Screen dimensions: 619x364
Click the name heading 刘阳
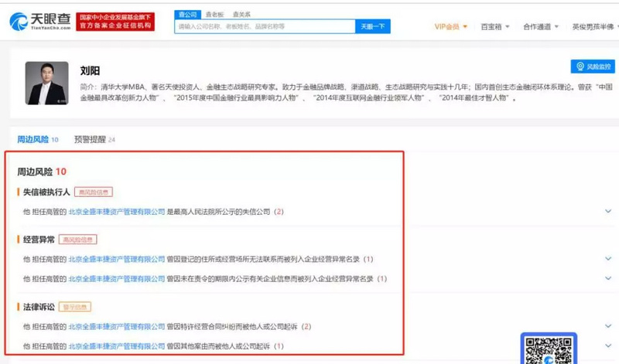(x=90, y=70)
